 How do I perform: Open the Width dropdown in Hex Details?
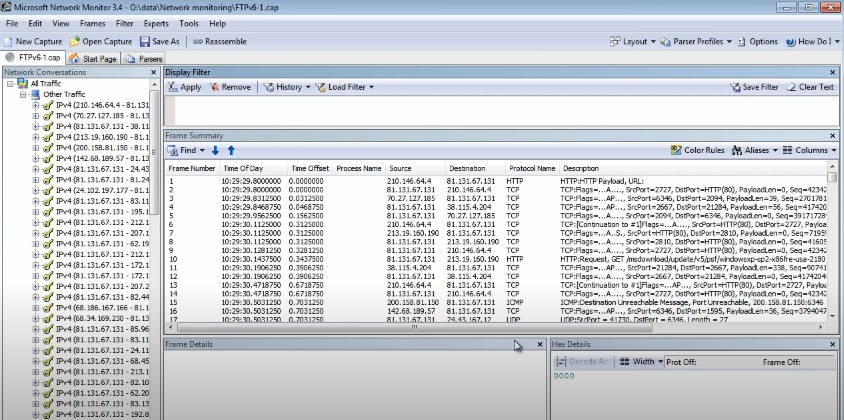(x=641, y=362)
